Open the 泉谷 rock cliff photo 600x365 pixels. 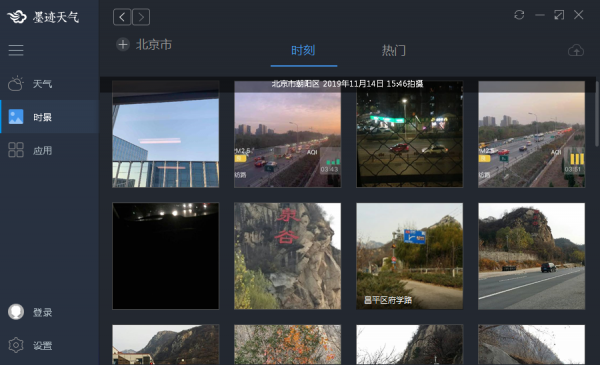[287, 256]
